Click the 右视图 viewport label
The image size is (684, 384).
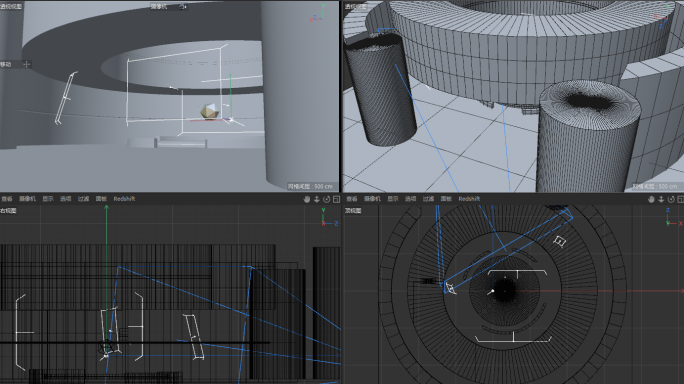(x=8, y=211)
